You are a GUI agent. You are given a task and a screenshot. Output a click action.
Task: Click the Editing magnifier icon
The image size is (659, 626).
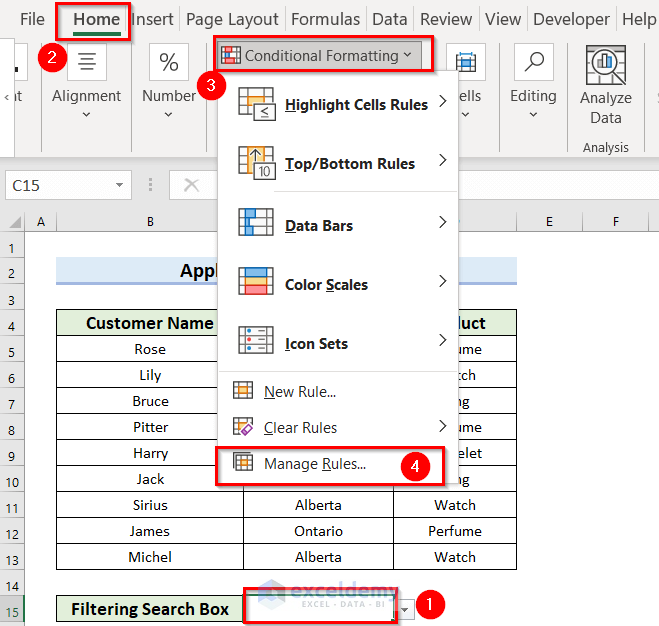click(533, 62)
